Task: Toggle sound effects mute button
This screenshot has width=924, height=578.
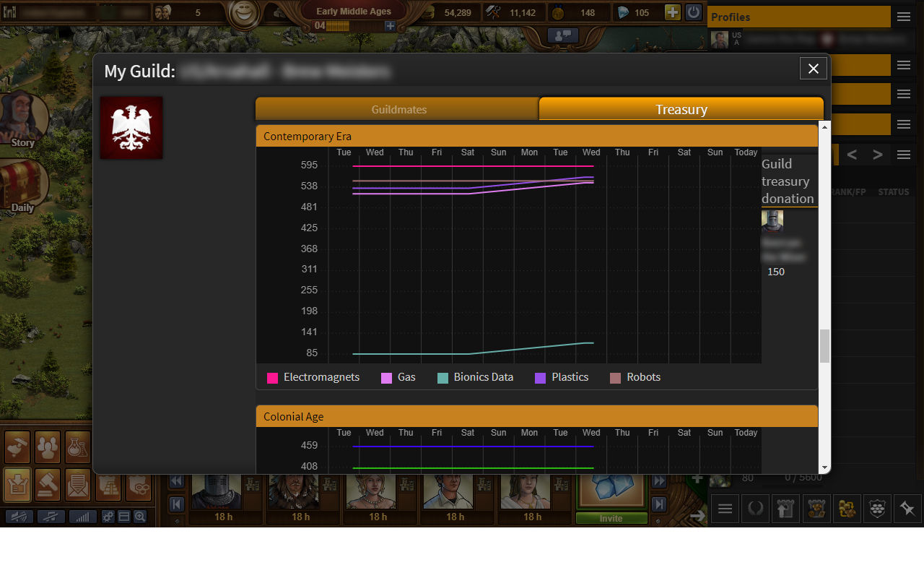Action: point(19,517)
